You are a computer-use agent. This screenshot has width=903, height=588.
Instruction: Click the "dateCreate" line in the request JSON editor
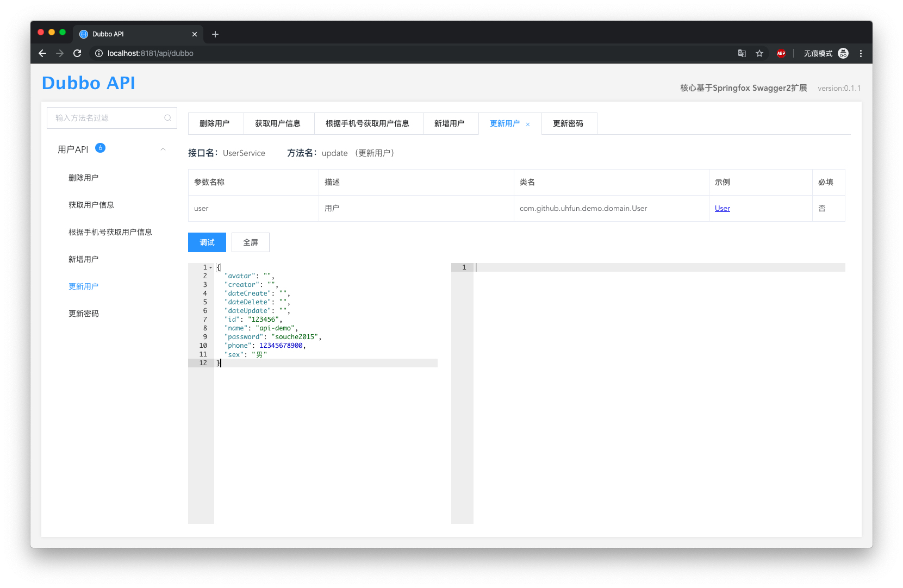pyautogui.click(x=257, y=293)
